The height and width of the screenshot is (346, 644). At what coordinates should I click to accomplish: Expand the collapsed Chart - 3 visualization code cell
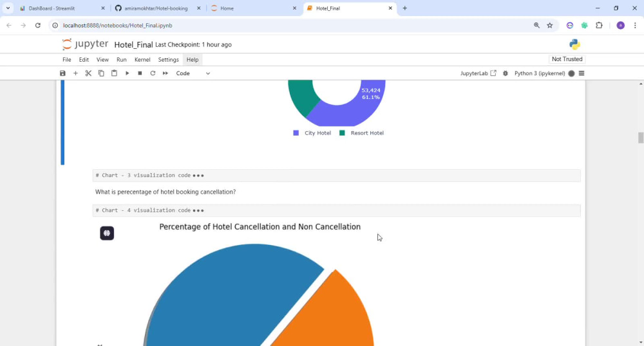[x=198, y=176]
